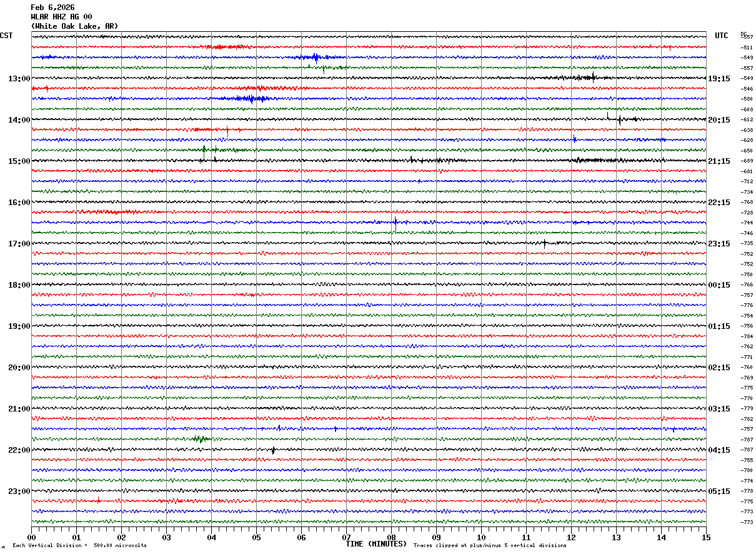This screenshot has width=756, height=554.
Task: Click the 'Traces clipped at plus/minus 5 vertical divisions' note
Action: [490, 546]
